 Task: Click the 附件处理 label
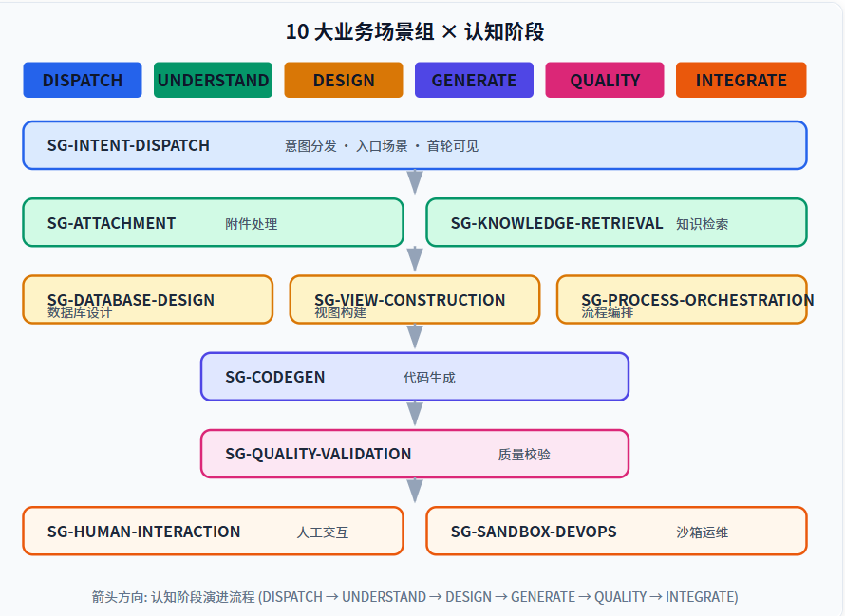pos(252,224)
